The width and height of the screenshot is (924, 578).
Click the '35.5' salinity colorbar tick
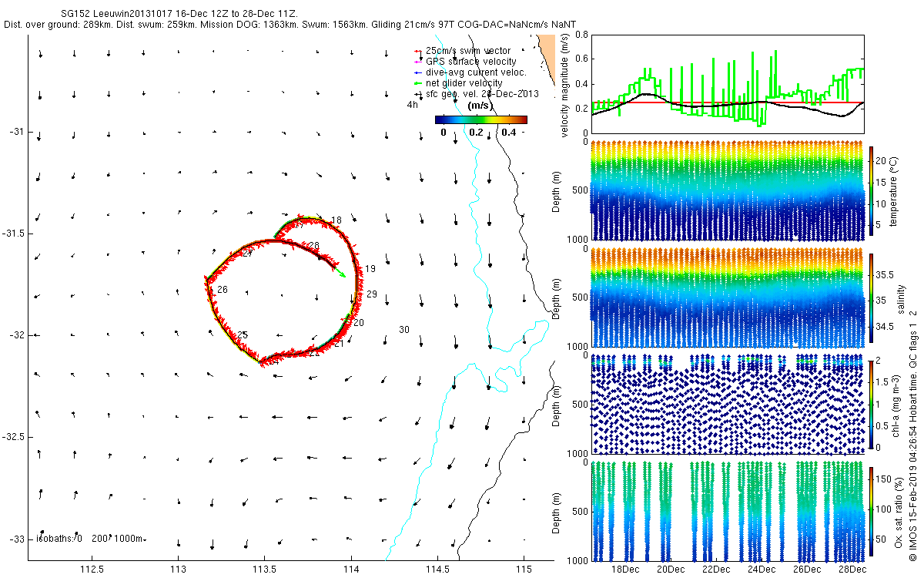(x=885, y=274)
